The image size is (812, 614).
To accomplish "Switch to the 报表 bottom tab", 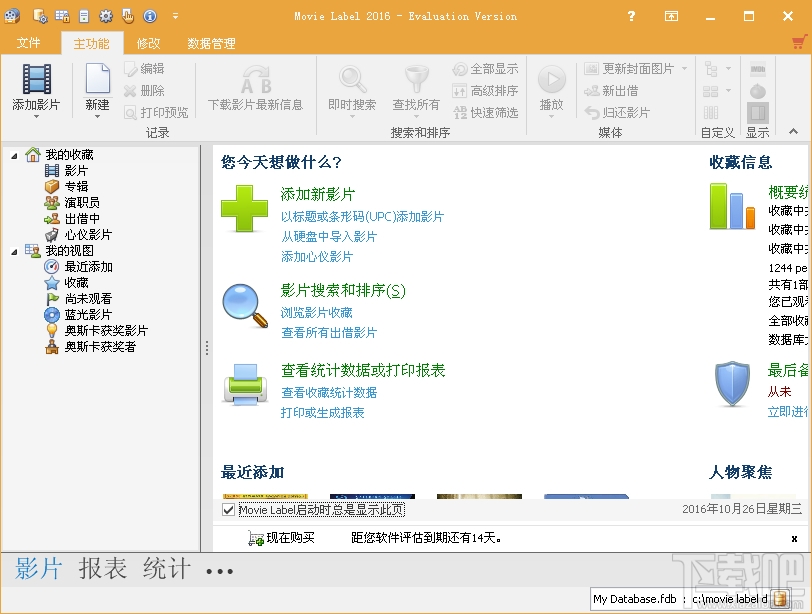I will [x=103, y=568].
